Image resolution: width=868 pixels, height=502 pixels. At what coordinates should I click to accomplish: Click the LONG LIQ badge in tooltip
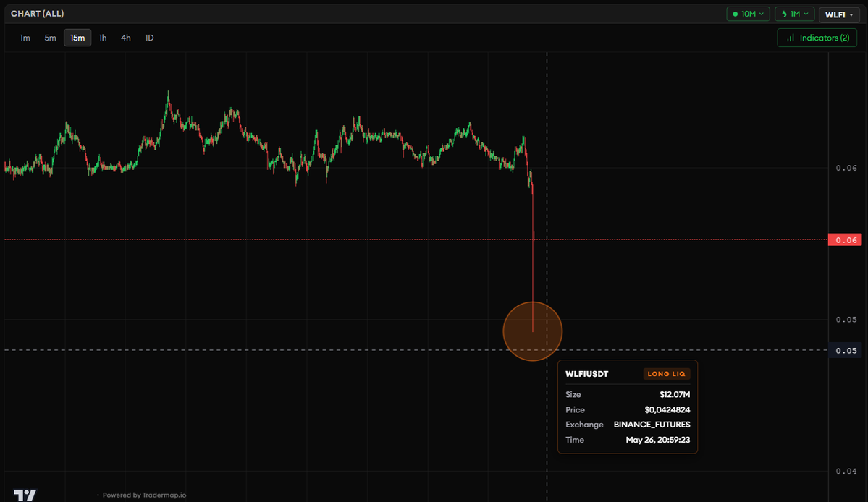click(x=667, y=374)
